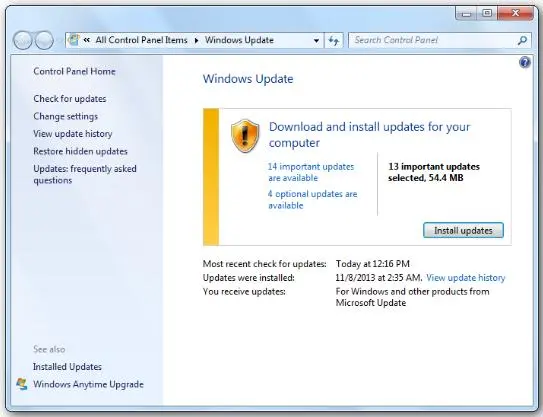Go to Control Panel Home

[74, 71]
